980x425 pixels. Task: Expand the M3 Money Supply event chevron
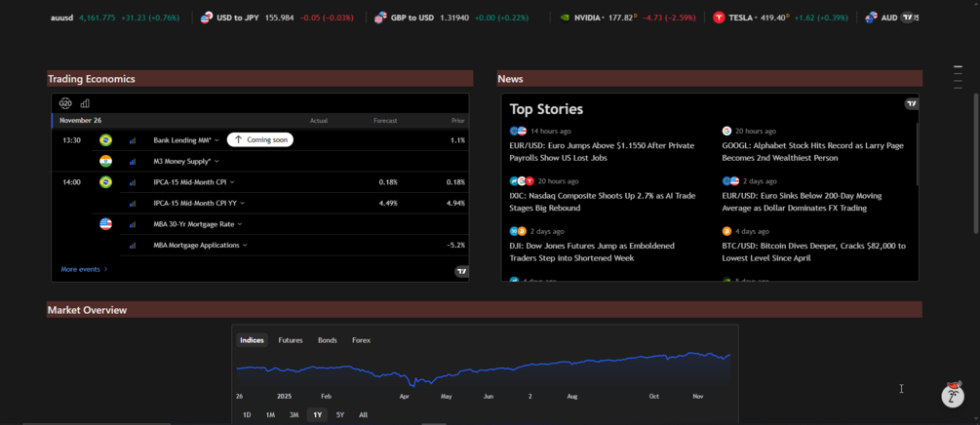(216, 161)
